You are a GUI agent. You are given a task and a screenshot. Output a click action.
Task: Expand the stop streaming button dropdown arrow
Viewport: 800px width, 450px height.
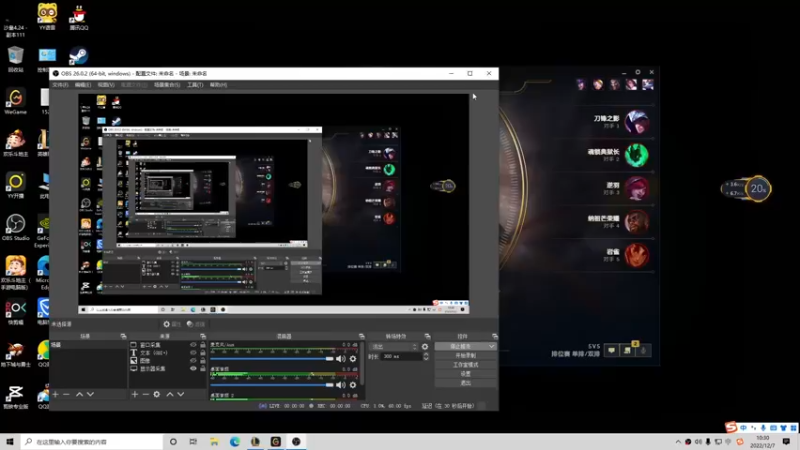(491, 346)
